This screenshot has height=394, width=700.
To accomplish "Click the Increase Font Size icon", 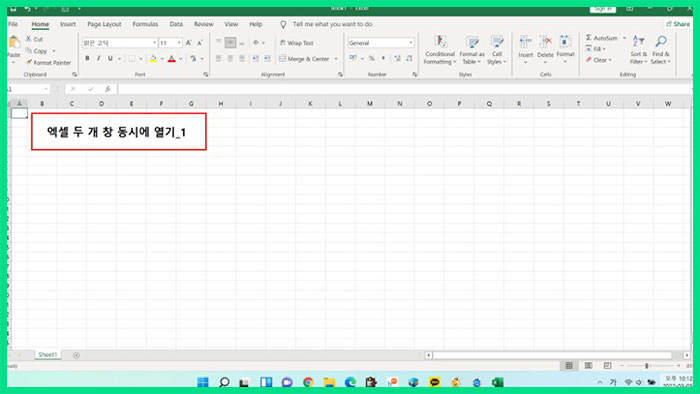I will tap(188, 43).
